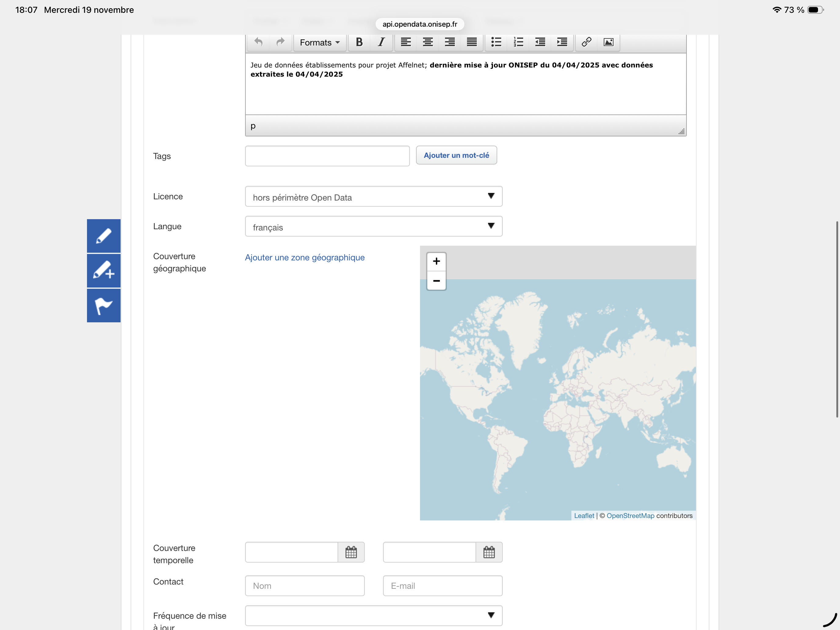Open the Langue dropdown
This screenshot has height=630, width=840.
pyautogui.click(x=373, y=226)
